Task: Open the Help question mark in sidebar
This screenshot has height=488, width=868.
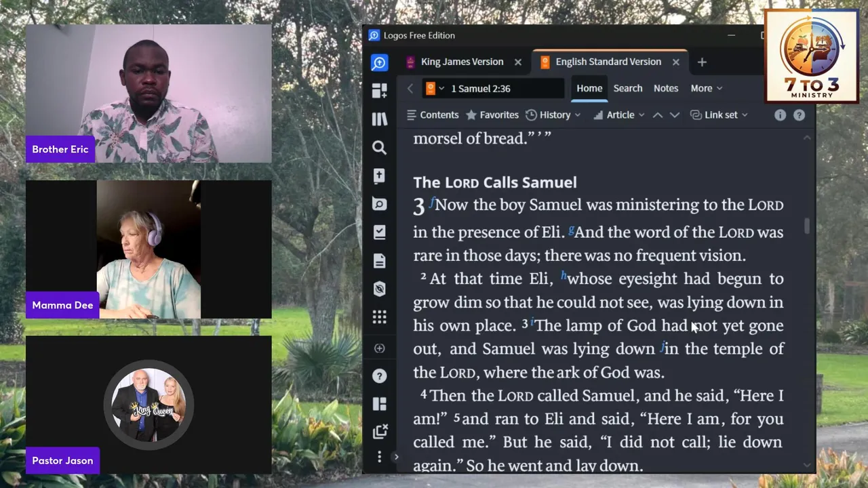Action: 379,376
